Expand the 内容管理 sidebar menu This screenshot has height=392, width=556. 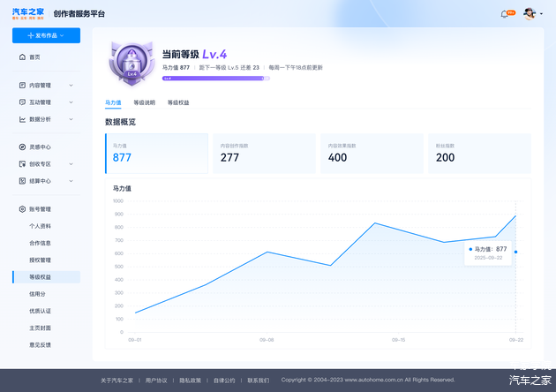coord(46,86)
